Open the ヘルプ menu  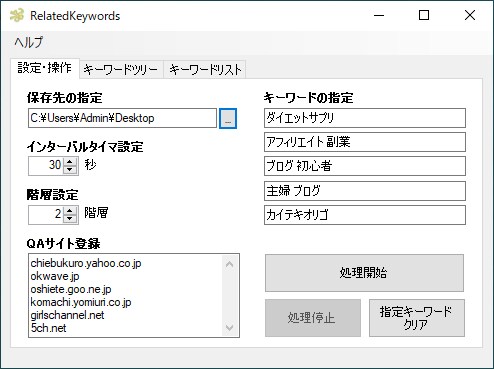tap(29, 42)
